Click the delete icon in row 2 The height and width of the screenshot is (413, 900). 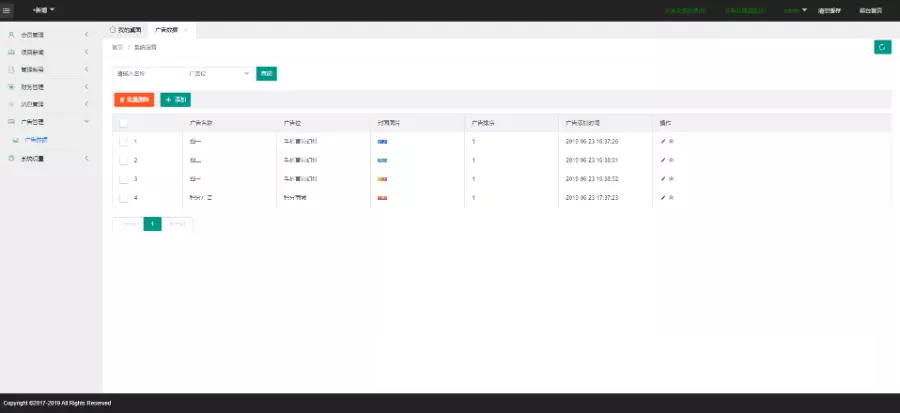pos(671,160)
